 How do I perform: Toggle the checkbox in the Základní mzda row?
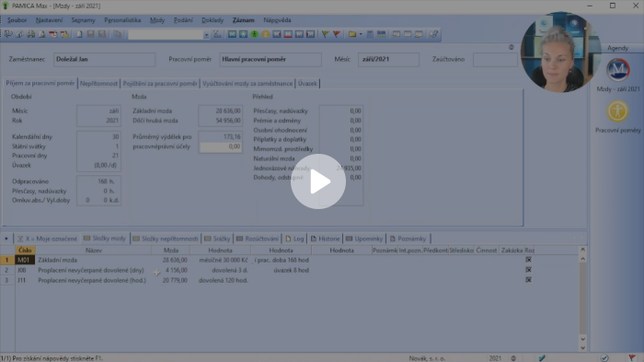click(529, 260)
